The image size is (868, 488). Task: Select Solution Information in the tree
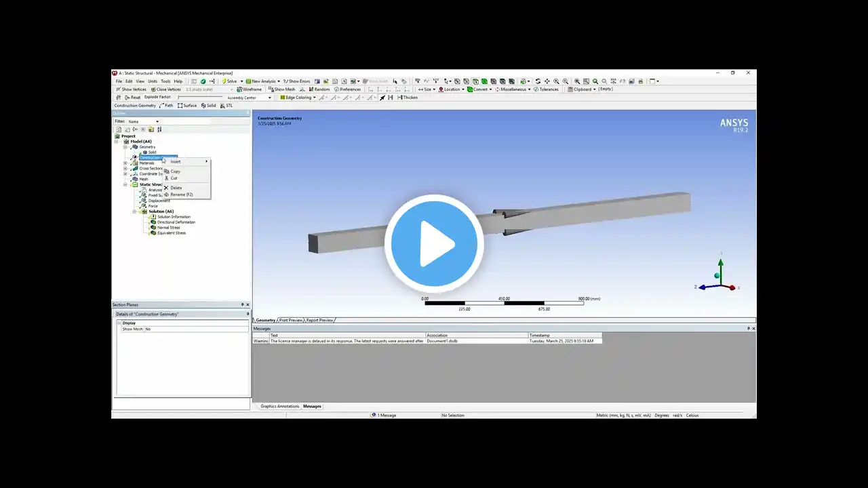pos(174,217)
